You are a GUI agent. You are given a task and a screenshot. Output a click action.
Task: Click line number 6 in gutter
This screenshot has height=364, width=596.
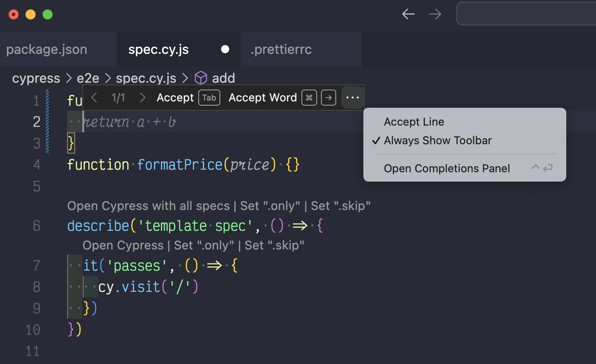click(x=37, y=226)
